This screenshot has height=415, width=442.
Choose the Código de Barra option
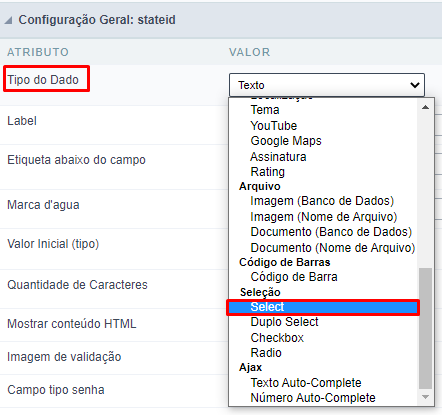[294, 277]
